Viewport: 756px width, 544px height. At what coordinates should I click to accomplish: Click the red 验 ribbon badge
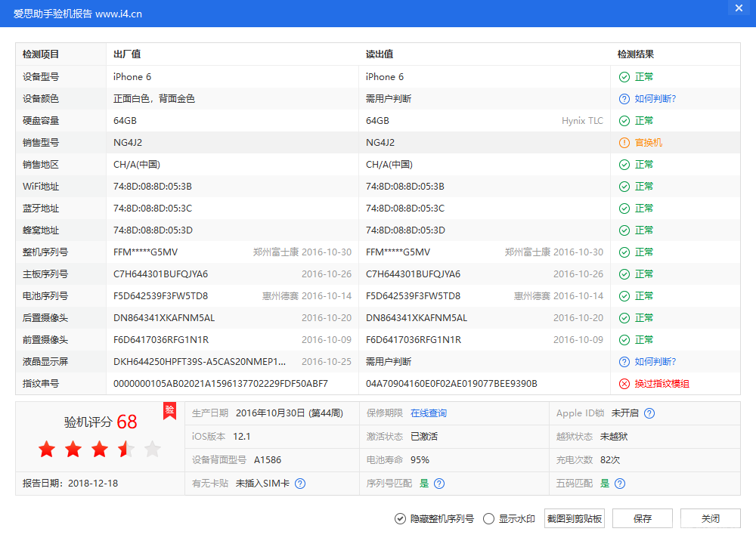coord(169,410)
